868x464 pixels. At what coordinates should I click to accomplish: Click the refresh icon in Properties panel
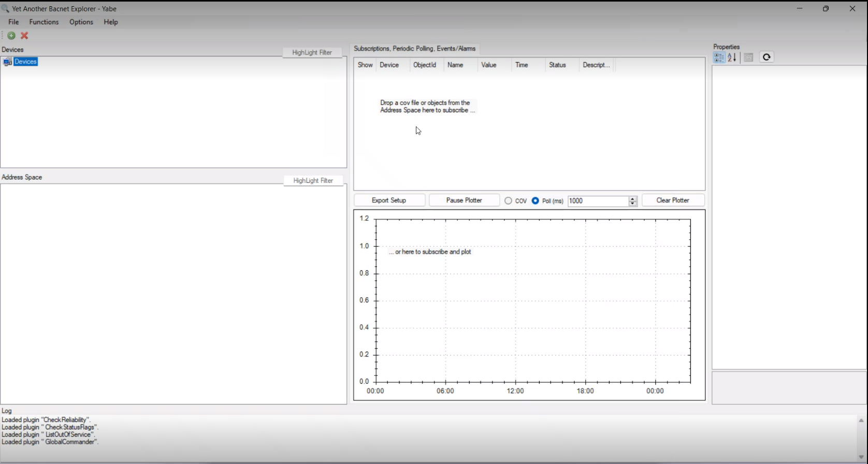[x=766, y=57]
